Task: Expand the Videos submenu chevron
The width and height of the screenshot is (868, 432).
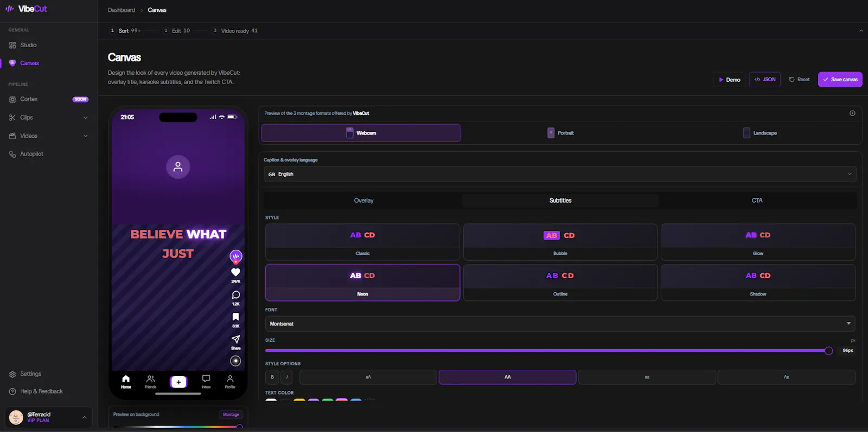Action: point(85,136)
